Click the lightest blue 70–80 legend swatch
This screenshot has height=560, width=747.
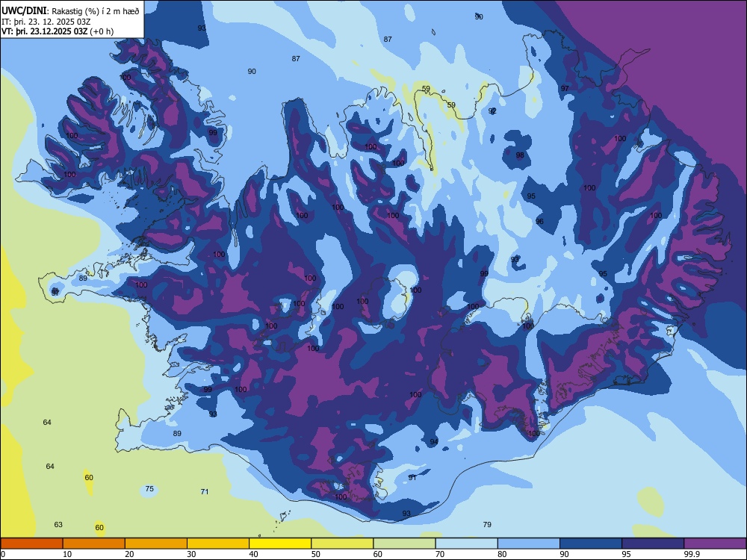point(467,544)
